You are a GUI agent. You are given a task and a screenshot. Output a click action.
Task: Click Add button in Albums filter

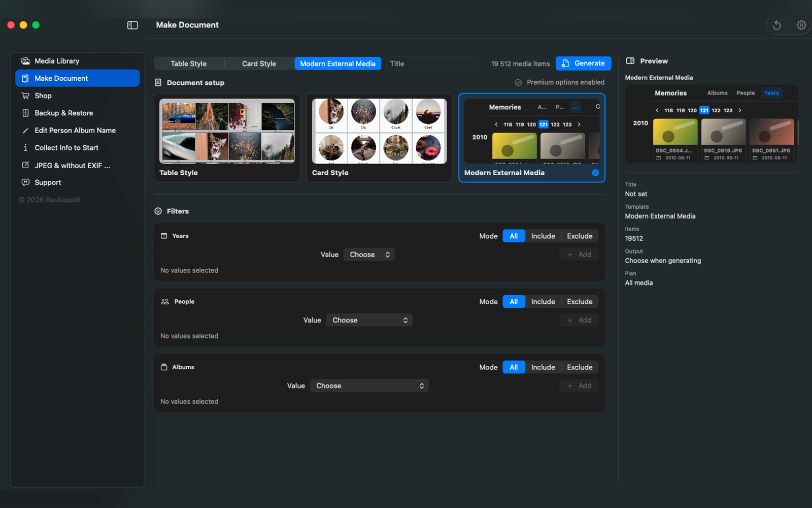click(x=579, y=386)
